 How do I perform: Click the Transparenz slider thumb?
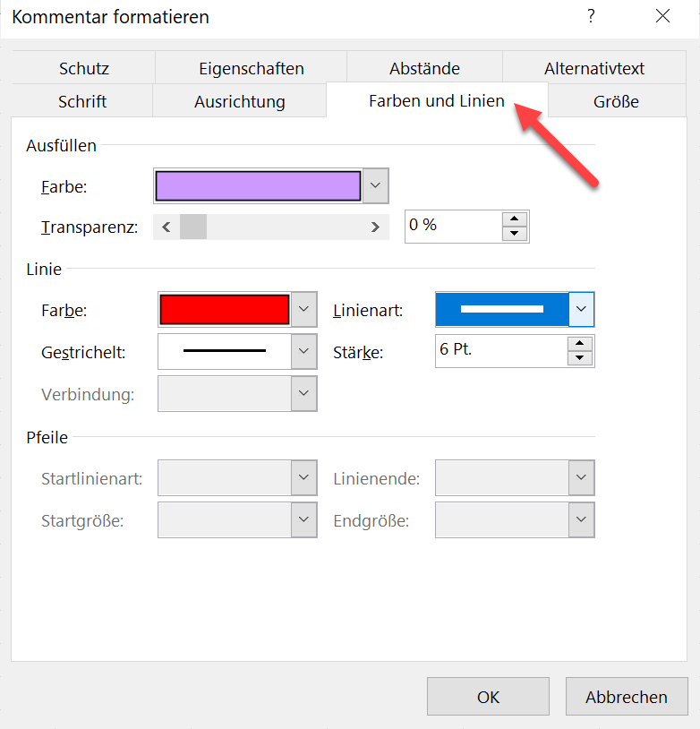click(193, 227)
